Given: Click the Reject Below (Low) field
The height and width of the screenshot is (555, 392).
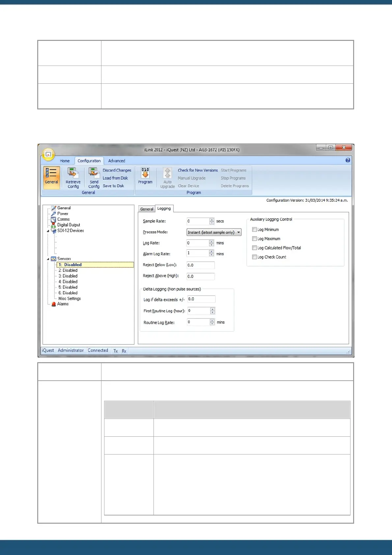Looking at the screenshot, I should click(x=201, y=265).
